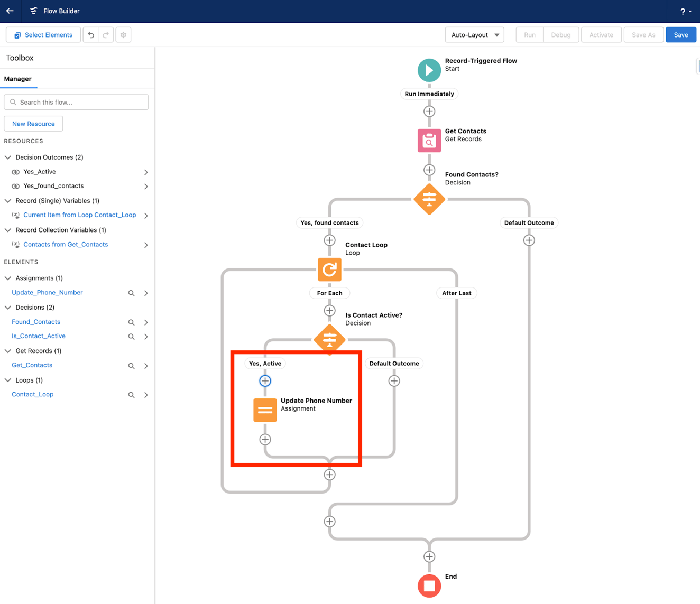Click the magnifier icon beside Get_Contacts
The height and width of the screenshot is (604, 700).
click(x=131, y=366)
